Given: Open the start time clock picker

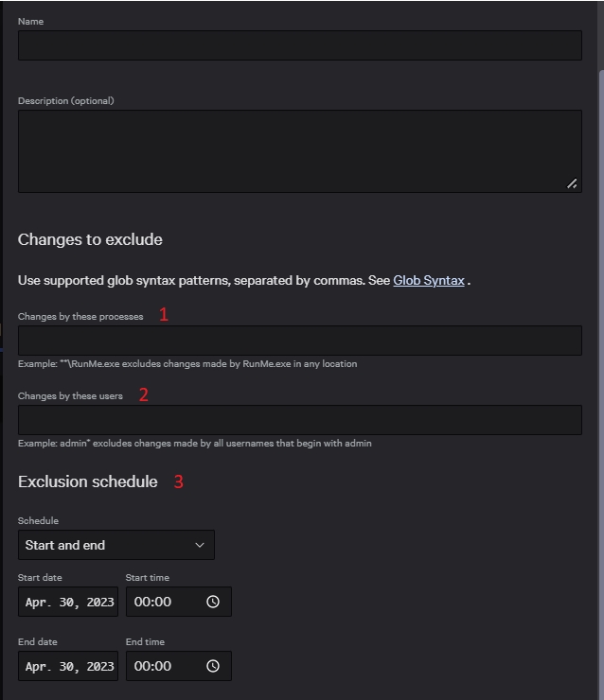Looking at the screenshot, I should [213, 602].
